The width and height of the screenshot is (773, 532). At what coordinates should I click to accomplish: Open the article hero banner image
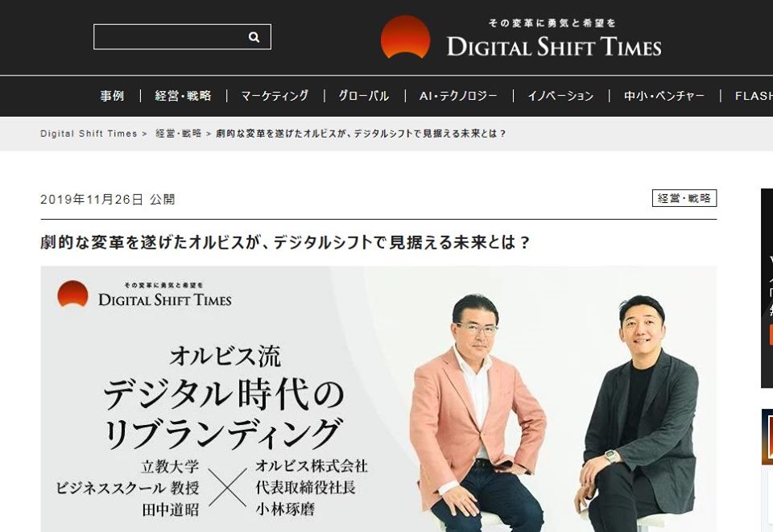click(x=378, y=399)
